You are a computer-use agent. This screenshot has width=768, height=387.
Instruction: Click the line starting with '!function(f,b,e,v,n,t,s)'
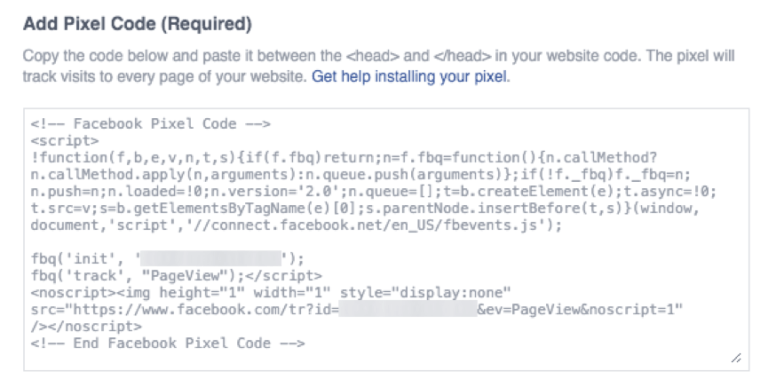[x=343, y=158]
